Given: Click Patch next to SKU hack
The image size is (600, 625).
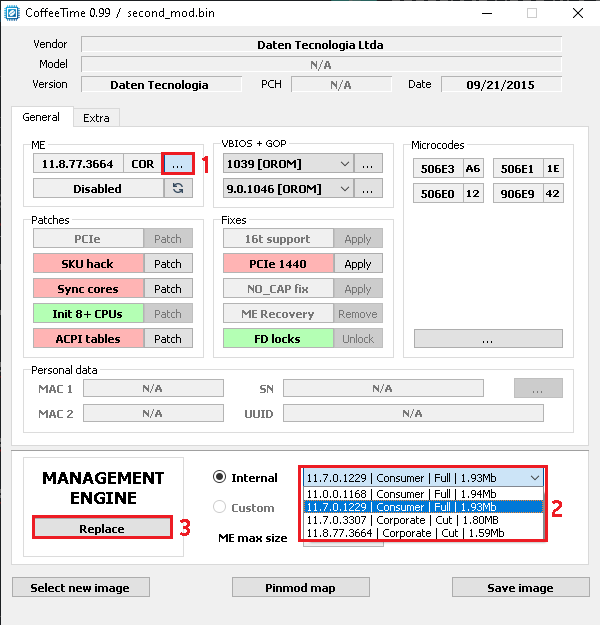Looking at the screenshot, I should pyautogui.click(x=168, y=264).
